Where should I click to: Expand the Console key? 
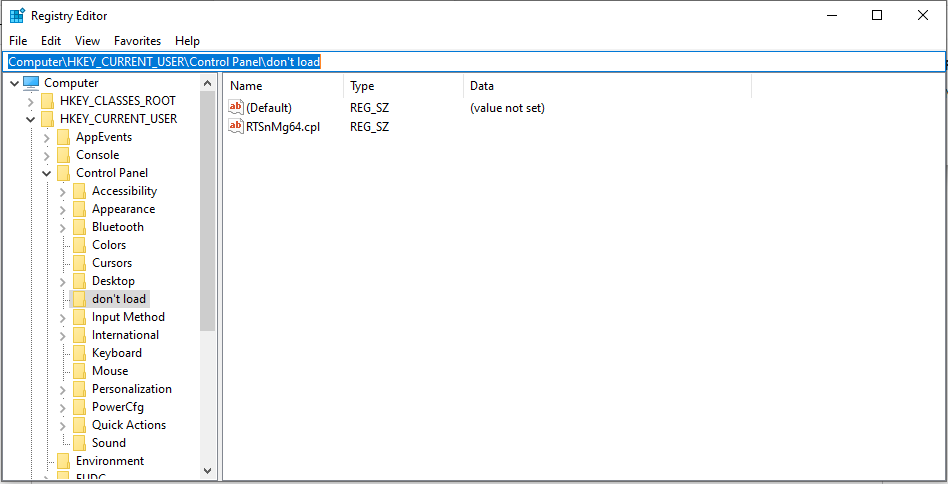(x=47, y=156)
